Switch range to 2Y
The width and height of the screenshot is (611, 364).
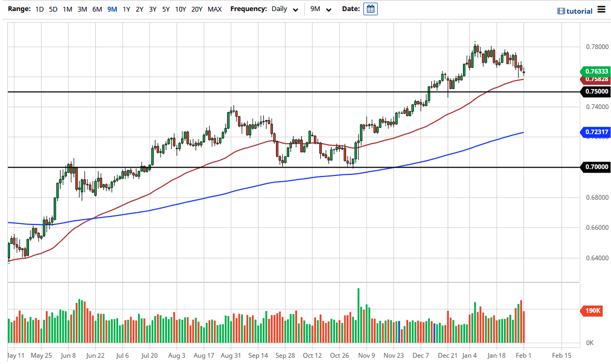pyautogui.click(x=140, y=9)
